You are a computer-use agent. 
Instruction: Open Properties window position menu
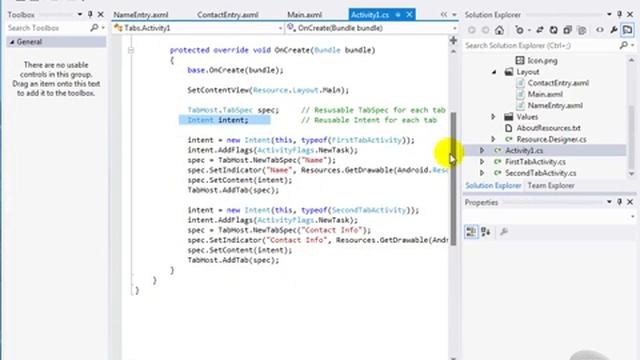(x=609, y=202)
